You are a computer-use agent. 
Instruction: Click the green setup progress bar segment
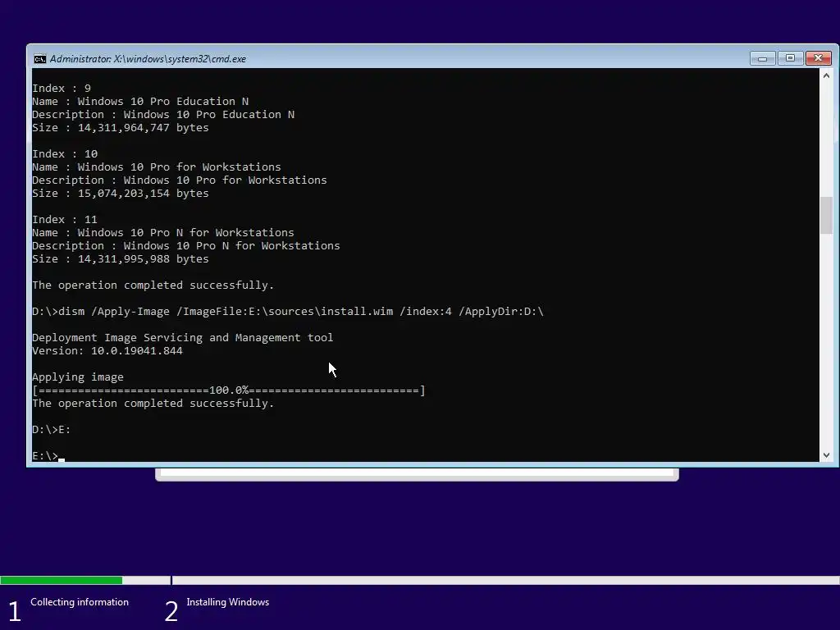pyautogui.click(x=61, y=580)
